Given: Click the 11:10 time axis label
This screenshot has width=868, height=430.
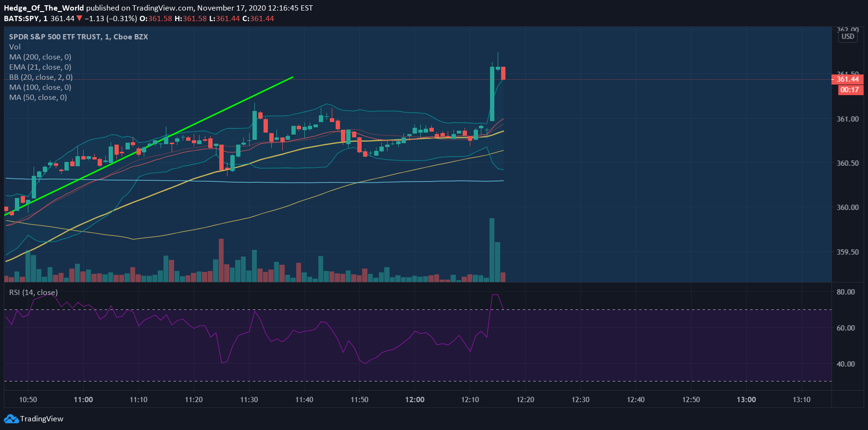Looking at the screenshot, I should pos(138,400).
